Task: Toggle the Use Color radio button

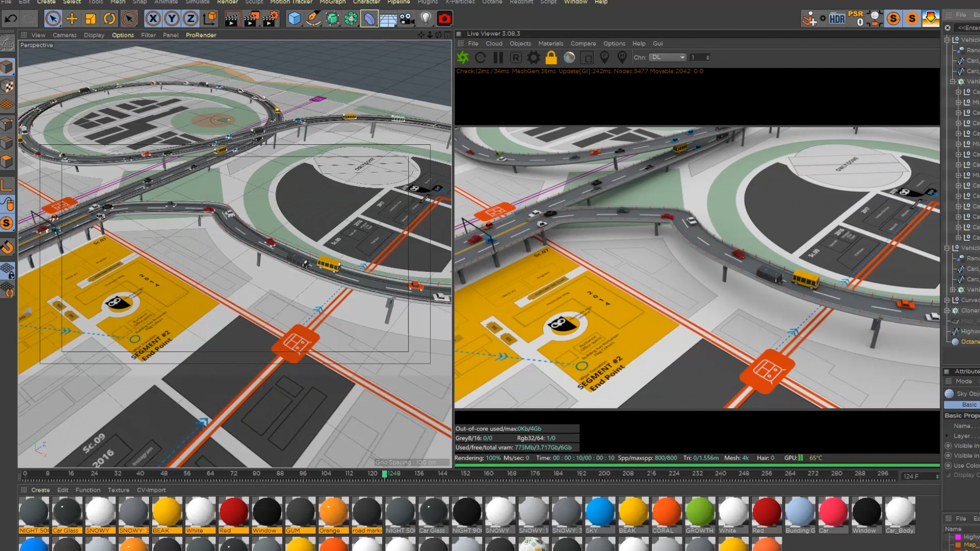Action: (948, 465)
